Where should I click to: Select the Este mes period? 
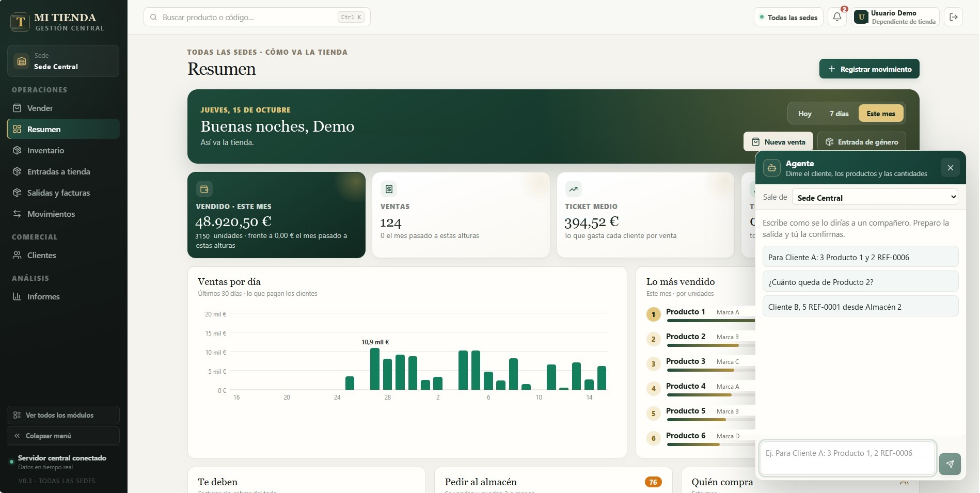click(881, 114)
